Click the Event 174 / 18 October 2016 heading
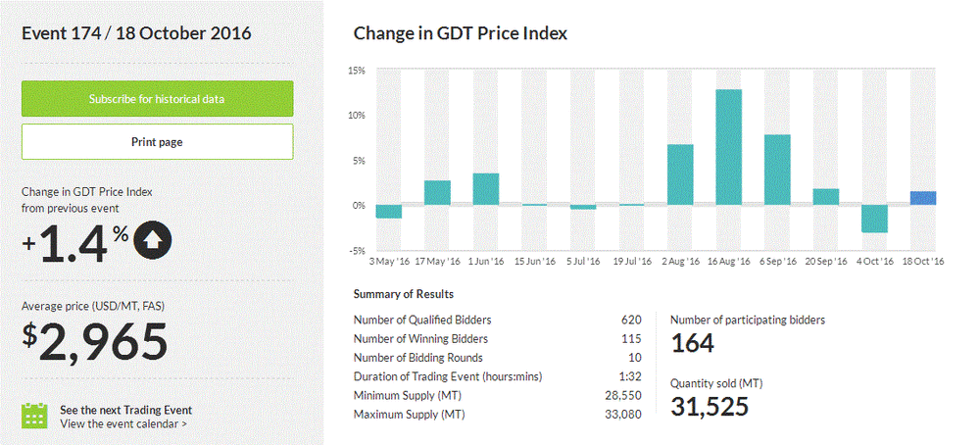Viewport: 980px width, 445px height. click(x=136, y=33)
